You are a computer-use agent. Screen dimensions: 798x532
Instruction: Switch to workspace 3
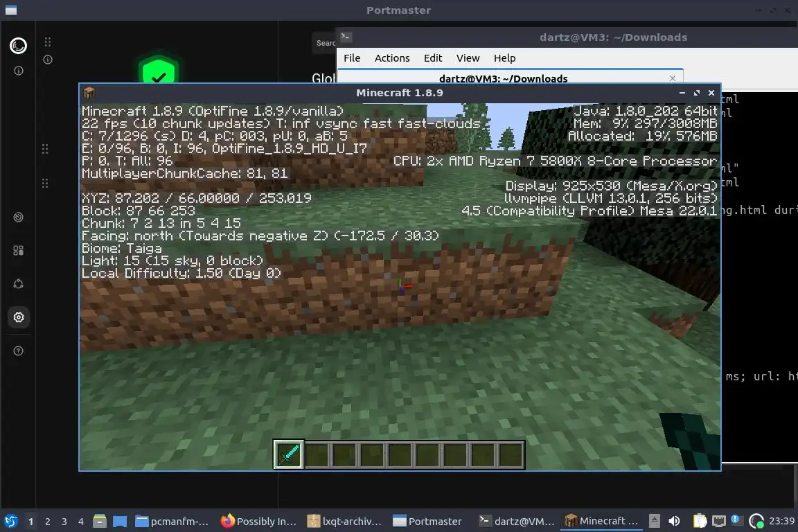pos(64,522)
